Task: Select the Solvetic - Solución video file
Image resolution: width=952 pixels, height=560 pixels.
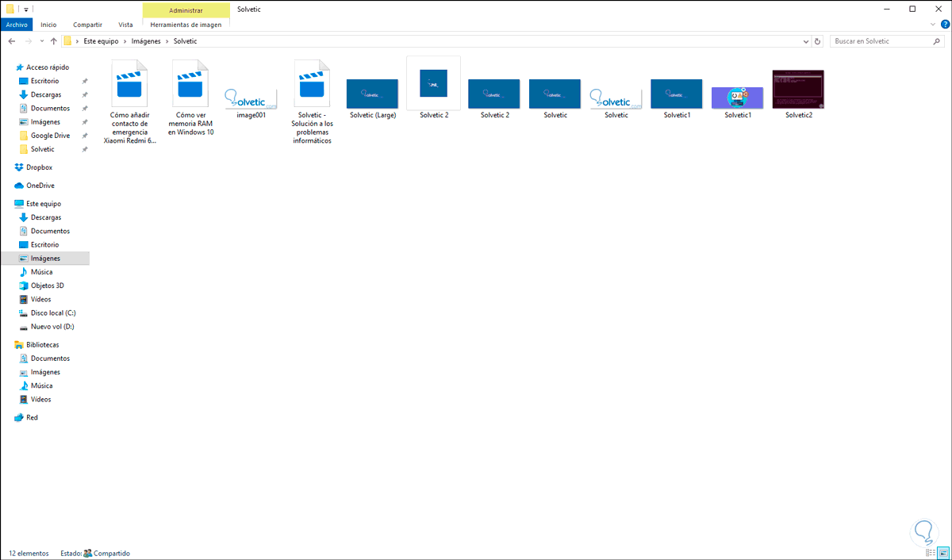Action: click(312, 102)
